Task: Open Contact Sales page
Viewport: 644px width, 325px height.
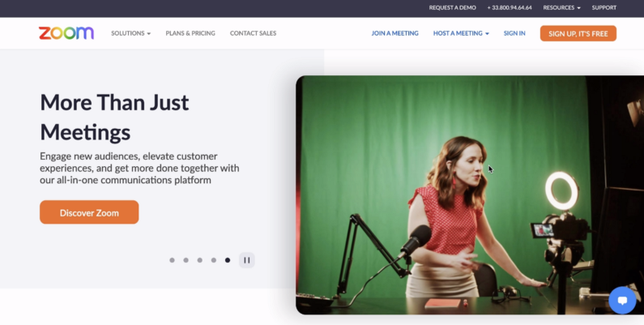Action: point(253,33)
